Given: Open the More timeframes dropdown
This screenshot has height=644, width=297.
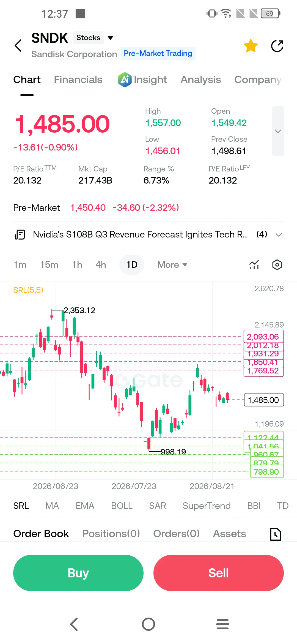Looking at the screenshot, I should 172,265.
